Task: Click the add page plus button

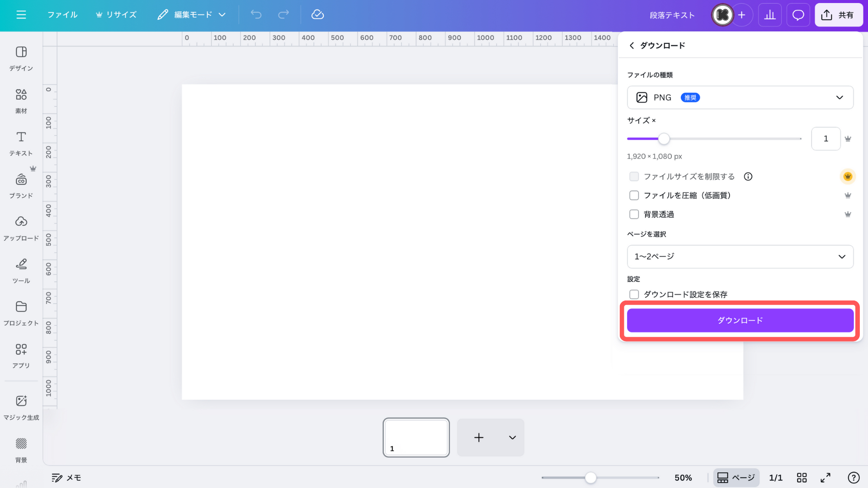Action: [479, 437]
